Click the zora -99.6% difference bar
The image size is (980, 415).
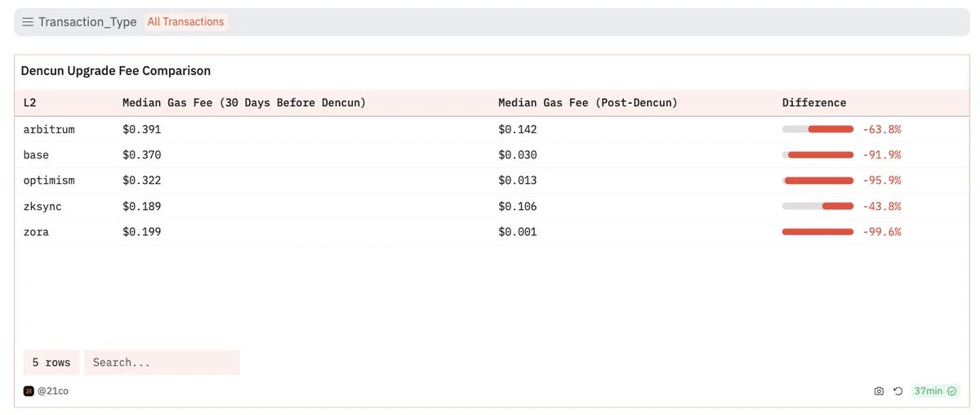pyautogui.click(x=817, y=232)
